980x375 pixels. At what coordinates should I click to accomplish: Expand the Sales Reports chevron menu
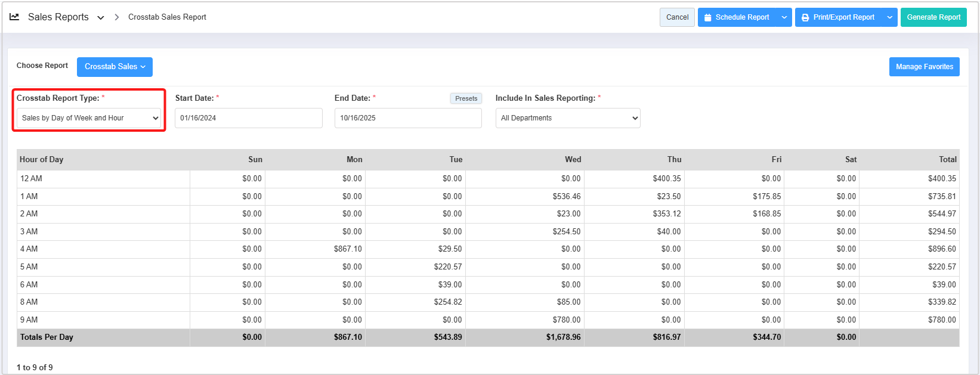pyautogui.click(x=101, y=18)
